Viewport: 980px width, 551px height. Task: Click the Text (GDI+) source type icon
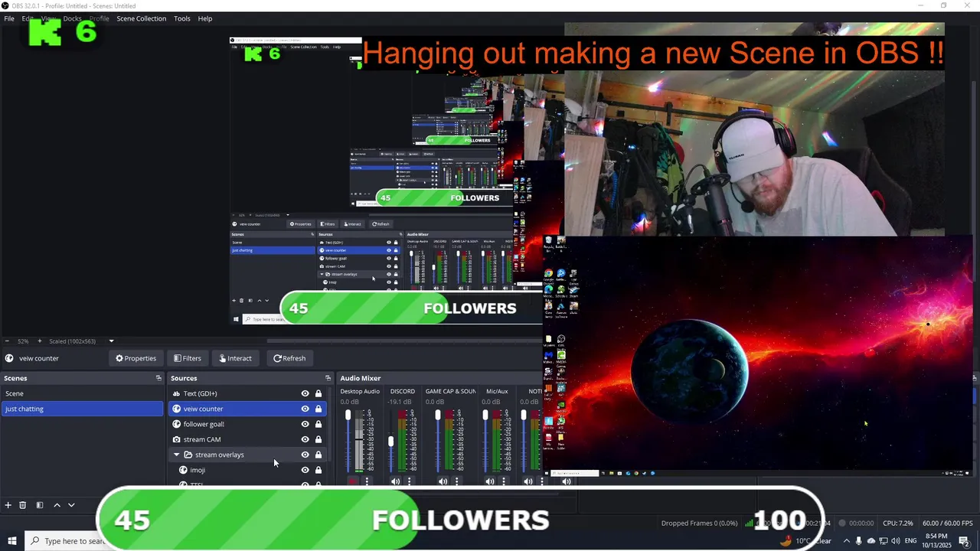point(176,393)
